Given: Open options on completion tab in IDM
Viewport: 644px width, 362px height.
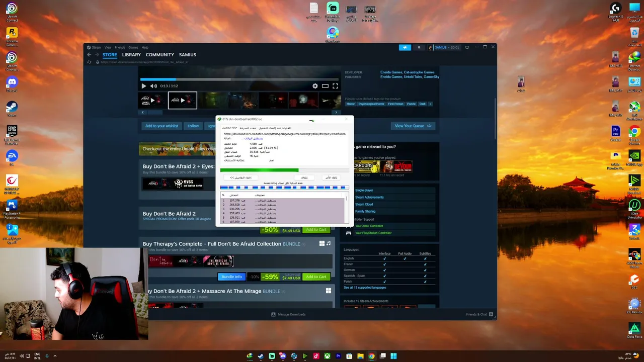Looking at the screenshot, I should 275,128.
